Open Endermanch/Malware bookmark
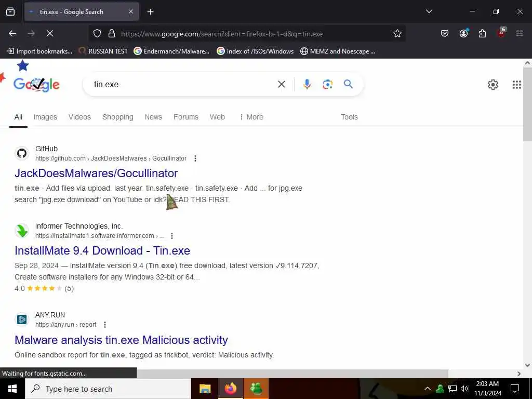 pos(171,51)
